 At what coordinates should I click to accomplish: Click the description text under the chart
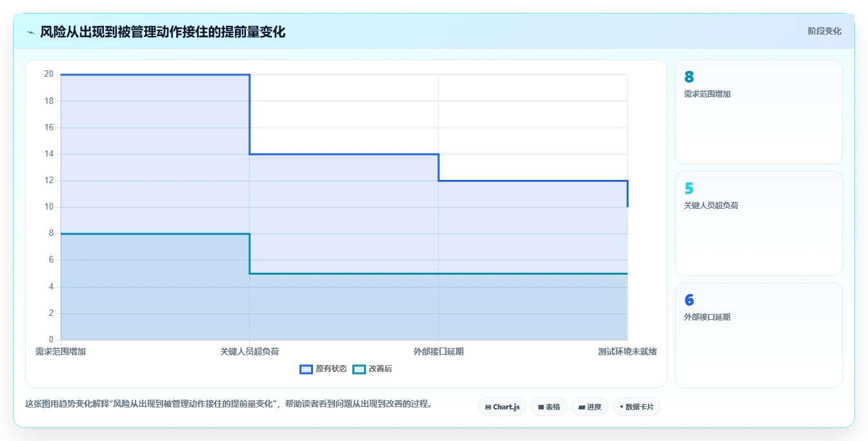point(228,404)
